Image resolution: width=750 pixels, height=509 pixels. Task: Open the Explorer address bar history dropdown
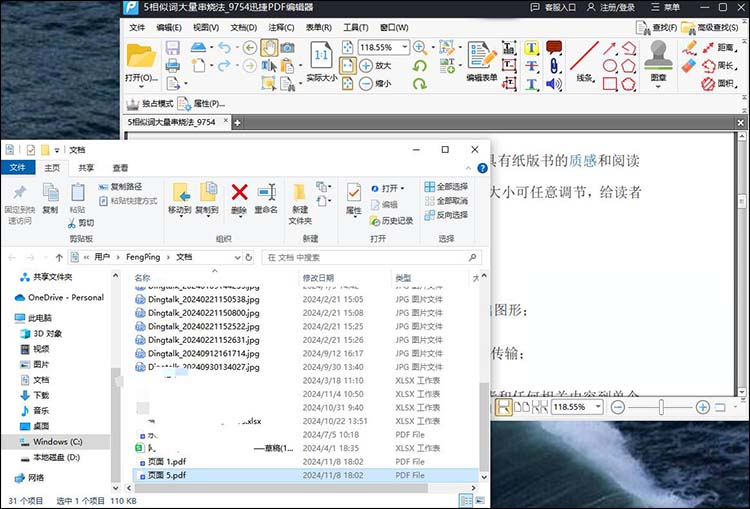click(x=237, y=257)
